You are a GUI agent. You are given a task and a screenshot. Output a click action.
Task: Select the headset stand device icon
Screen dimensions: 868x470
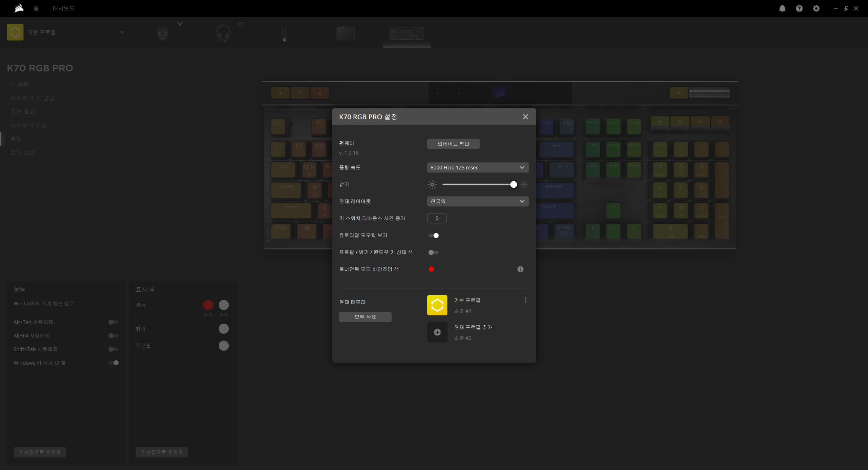click(x=284, y=33)
